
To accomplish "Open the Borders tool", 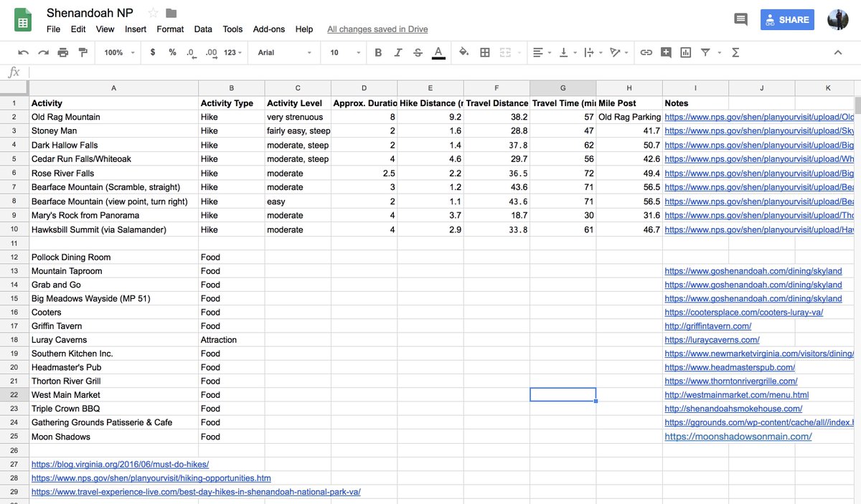I will [x=485, y=52].
